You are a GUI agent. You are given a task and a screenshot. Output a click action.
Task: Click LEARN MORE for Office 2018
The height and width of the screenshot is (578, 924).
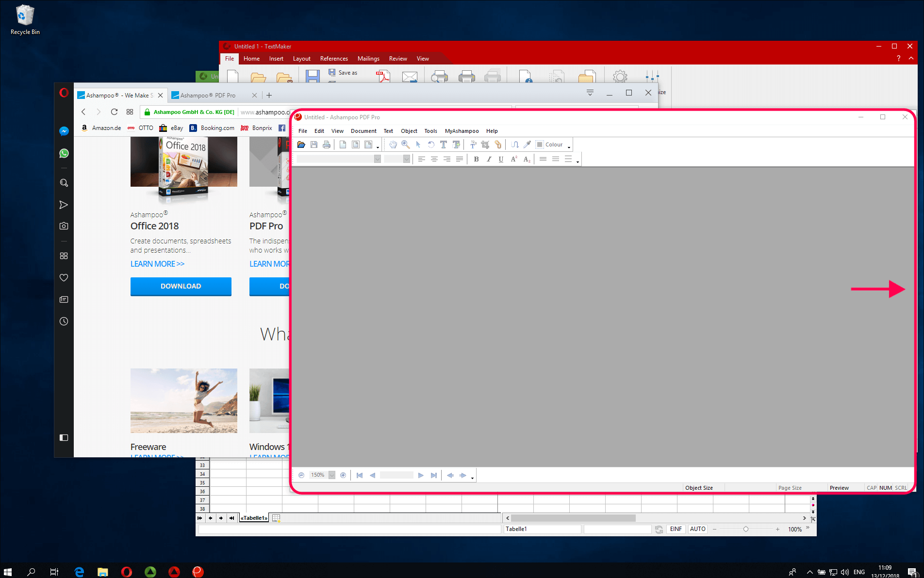157,263
